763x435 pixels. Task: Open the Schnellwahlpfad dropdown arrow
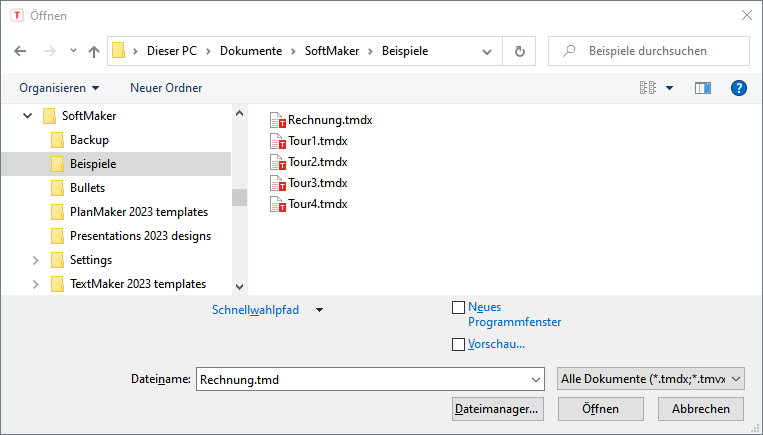point(319,310)
